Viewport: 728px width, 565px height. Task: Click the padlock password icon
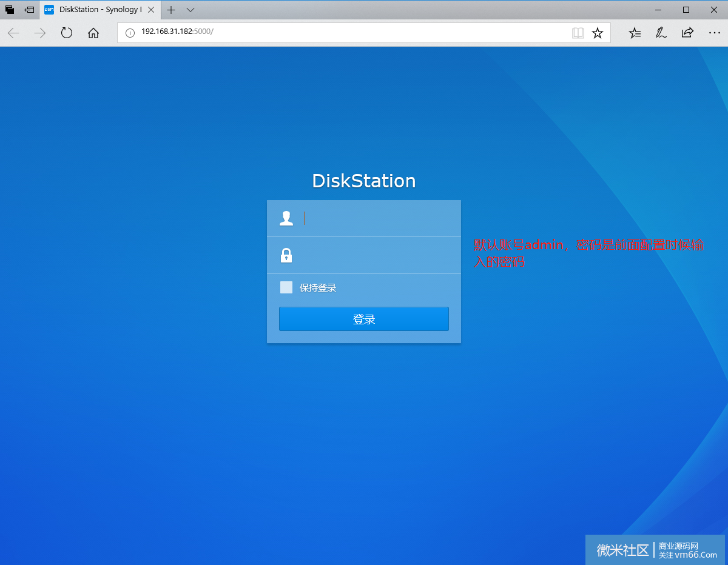[x=286, y=255]
